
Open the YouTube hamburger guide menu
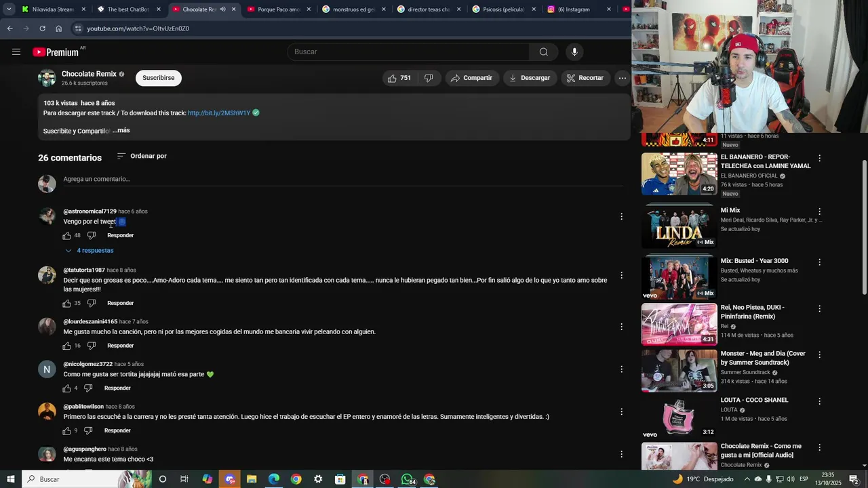16,52
